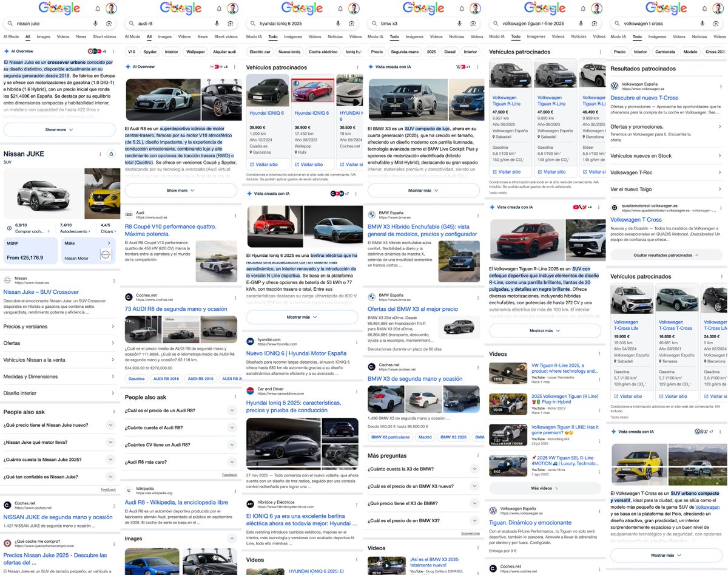Click the magnifier icon in the nissan juke search bar
The height and width of the screenshot is (575, 728).
click(11, 23)
